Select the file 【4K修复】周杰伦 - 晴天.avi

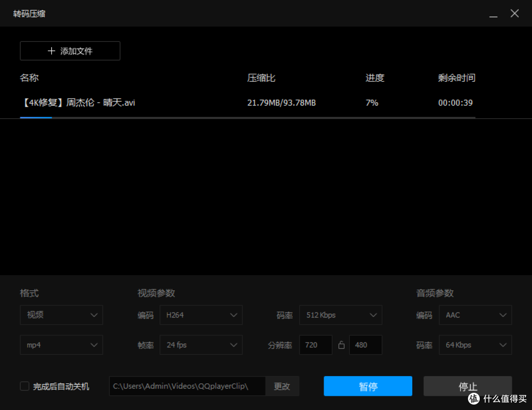[x=78, y=102]
